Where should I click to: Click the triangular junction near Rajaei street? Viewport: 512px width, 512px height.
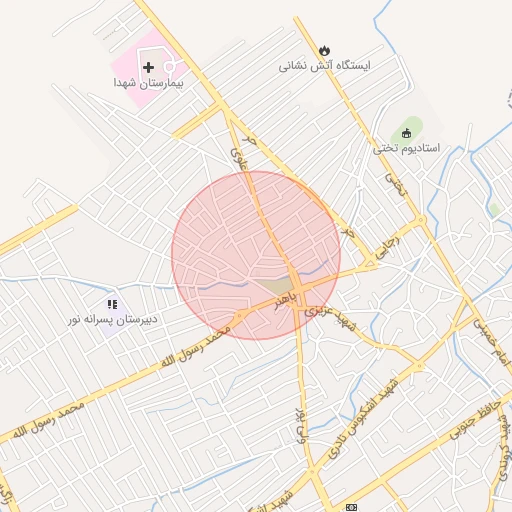point(370,264)
